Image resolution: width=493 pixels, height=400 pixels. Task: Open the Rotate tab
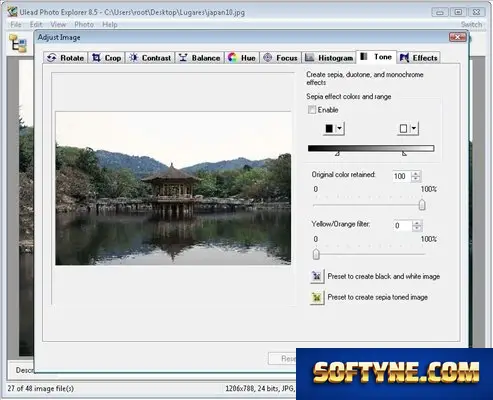pyautogui.click(x=65, y=58)
